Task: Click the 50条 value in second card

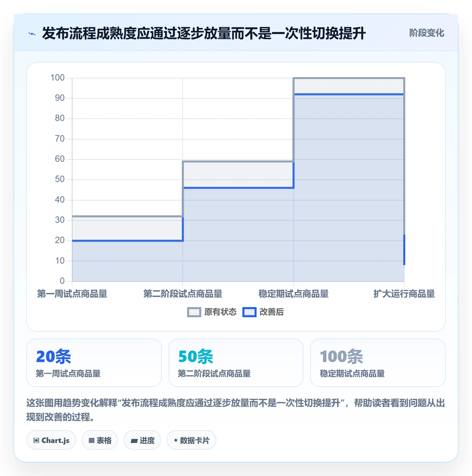Action: coord(196,356)
